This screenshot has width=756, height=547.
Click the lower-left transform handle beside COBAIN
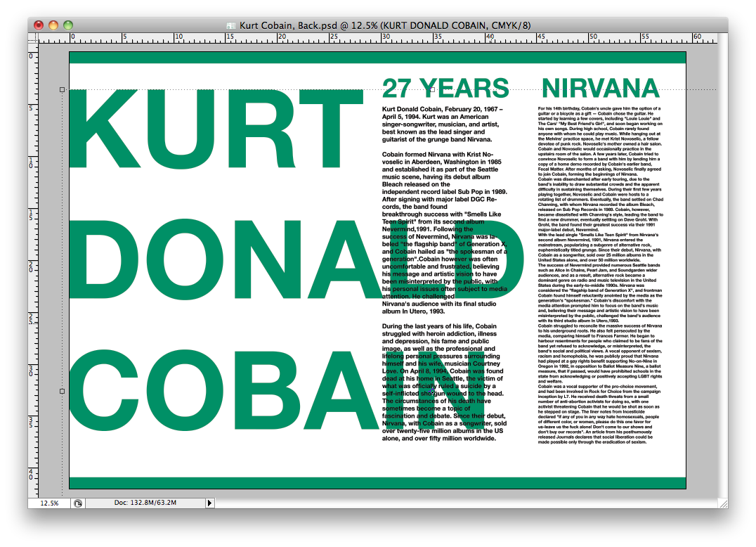[63, 391]
